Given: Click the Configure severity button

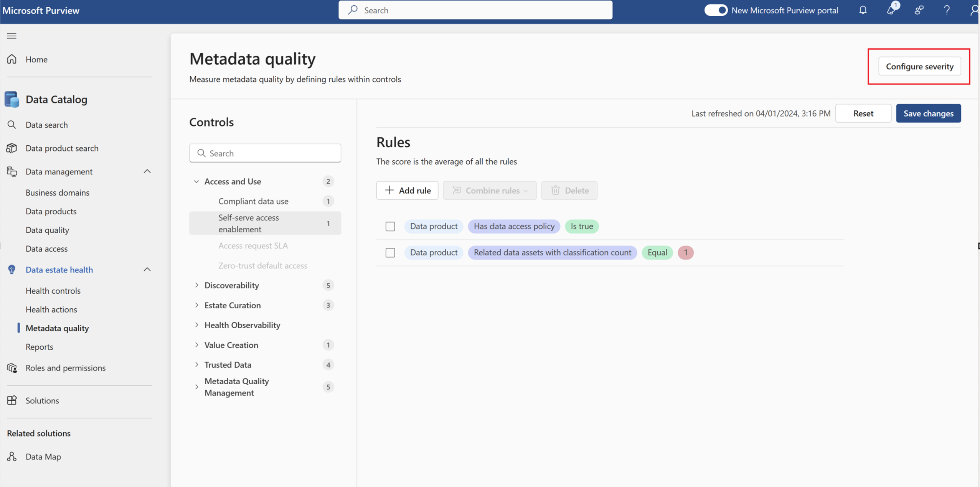Looking at the screenshot, I should 919,66.
